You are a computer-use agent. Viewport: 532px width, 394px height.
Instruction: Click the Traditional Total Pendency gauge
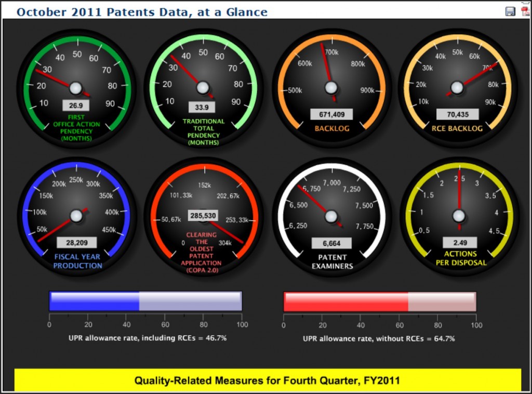click(x=203, y=86)
